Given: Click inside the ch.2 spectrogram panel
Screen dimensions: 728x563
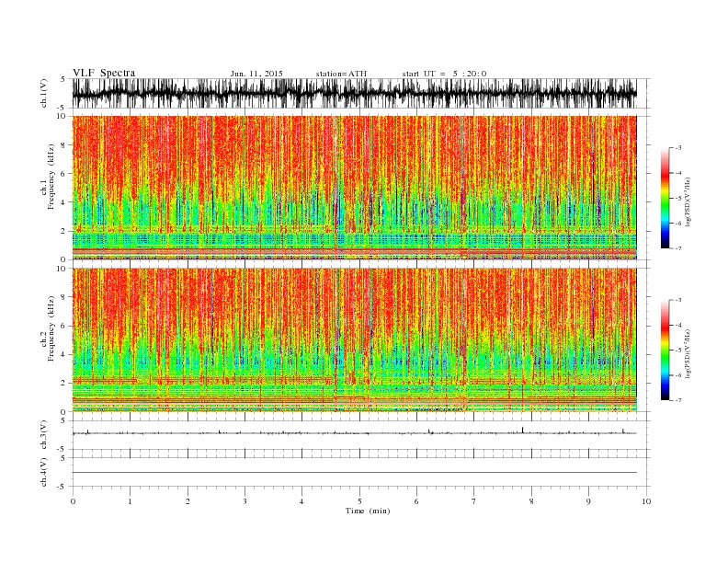Looking at the screenshot, I should point(354,340).
